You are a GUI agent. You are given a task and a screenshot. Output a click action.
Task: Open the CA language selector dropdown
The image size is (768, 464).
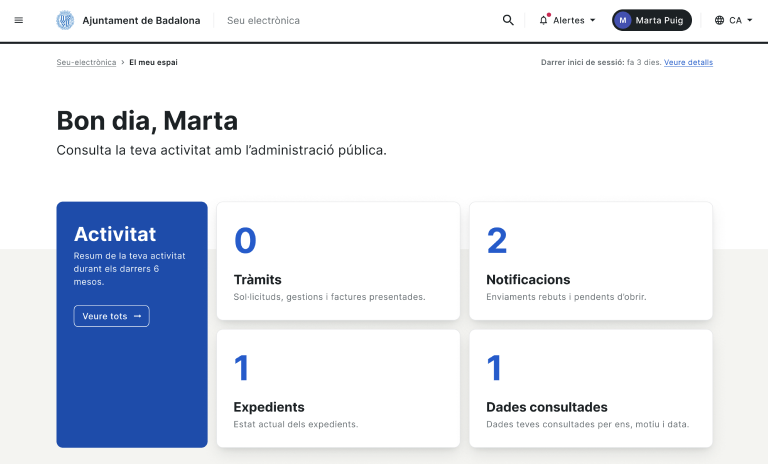(749, 20)
